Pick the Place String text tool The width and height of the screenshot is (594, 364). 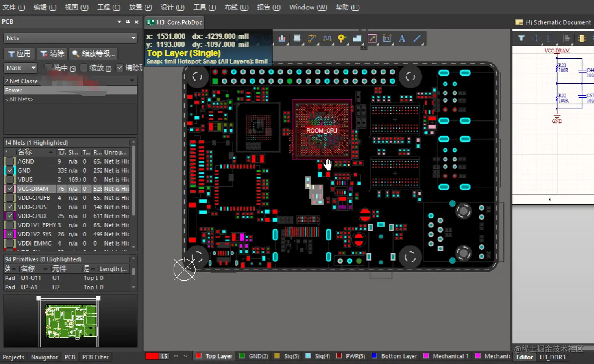pos(402,39)
